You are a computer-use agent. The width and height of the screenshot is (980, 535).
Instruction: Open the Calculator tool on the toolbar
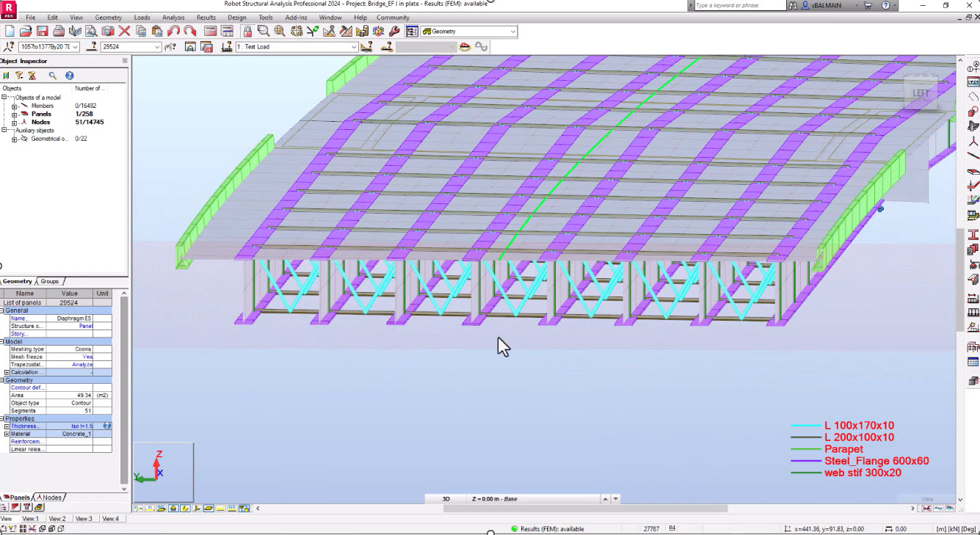[x=209, y=31]
